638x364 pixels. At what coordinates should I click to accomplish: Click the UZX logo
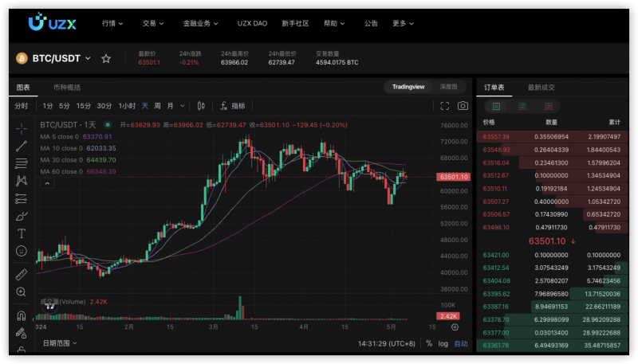(52, 23)
